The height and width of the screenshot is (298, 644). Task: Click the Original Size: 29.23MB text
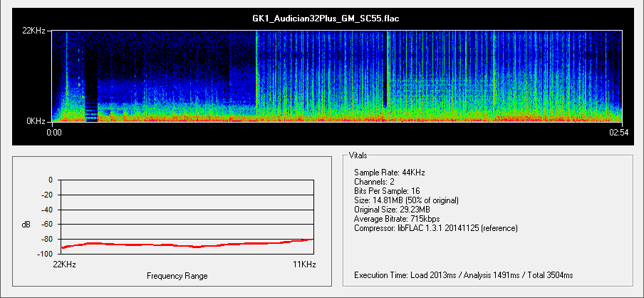coord(392,210)
